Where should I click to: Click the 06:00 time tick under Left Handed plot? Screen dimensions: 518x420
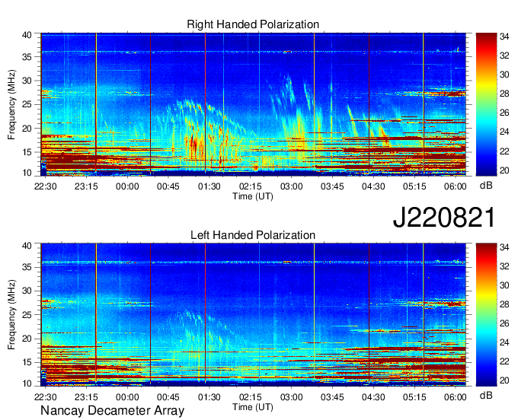[x=456, y=397]
